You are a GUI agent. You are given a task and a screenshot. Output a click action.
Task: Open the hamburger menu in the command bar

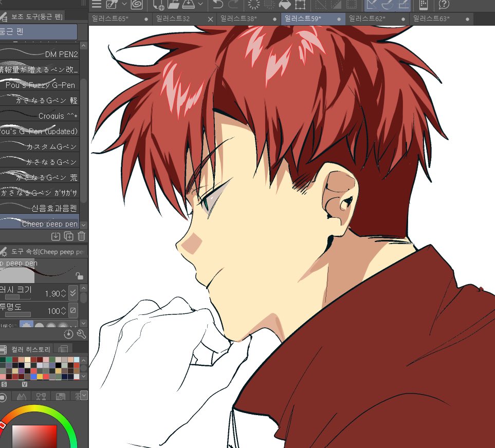pos(96,5)
